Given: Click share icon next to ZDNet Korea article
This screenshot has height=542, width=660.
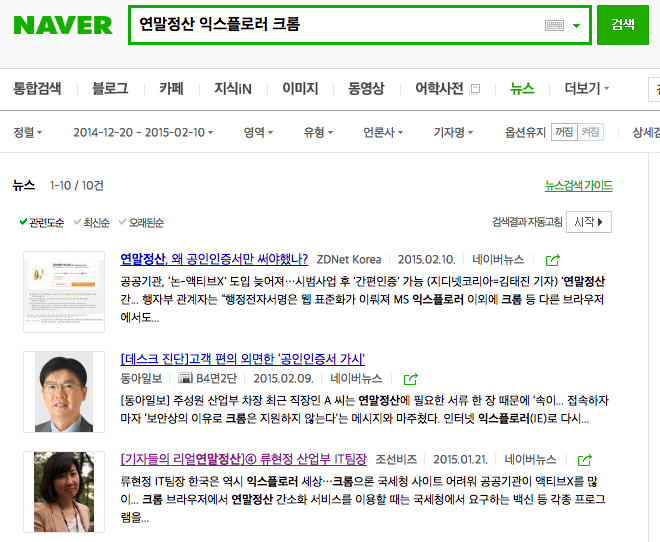Looking at the screenshot, I should [x=553, y=260].
